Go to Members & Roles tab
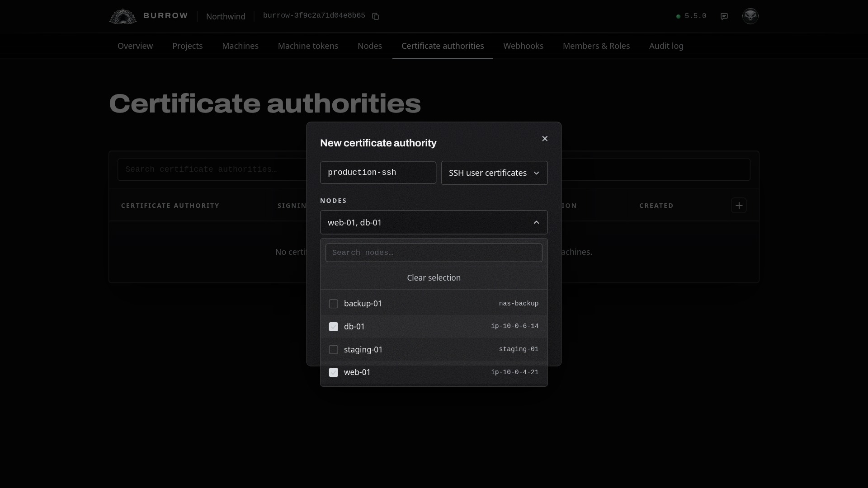 (x=596, y=46)
